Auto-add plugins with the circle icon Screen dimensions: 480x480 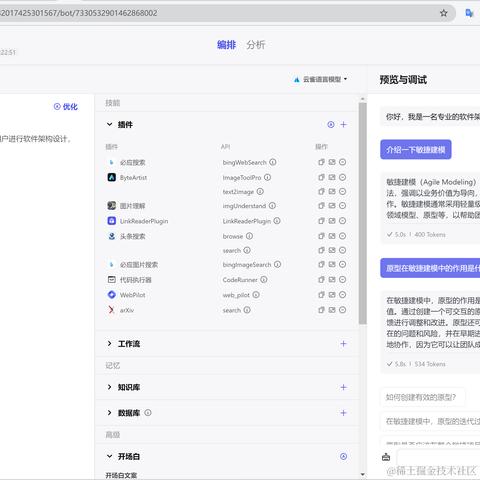331,125
